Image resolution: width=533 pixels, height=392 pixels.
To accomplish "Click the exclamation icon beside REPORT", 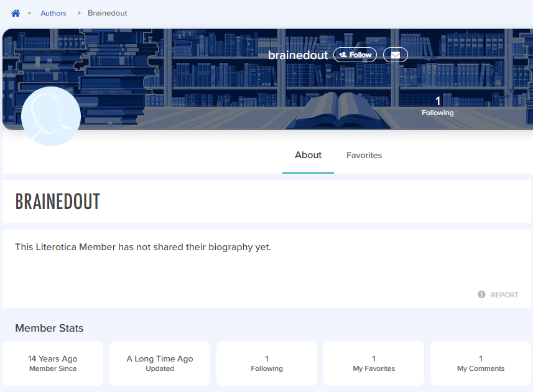I will click(x=481, y=294).
